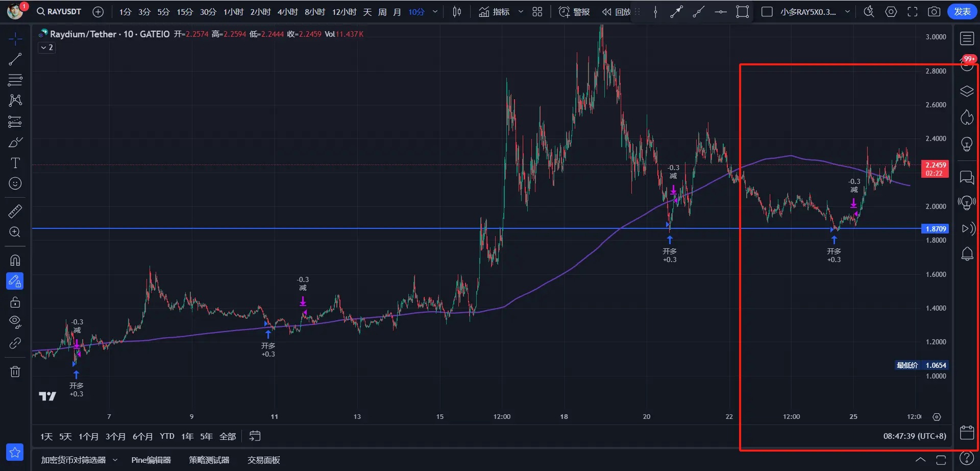Image resolution: width=980 pixels, height=471 pixels.
Task: Open quick search in the top toolbar
Action: [x=869, y=12]
